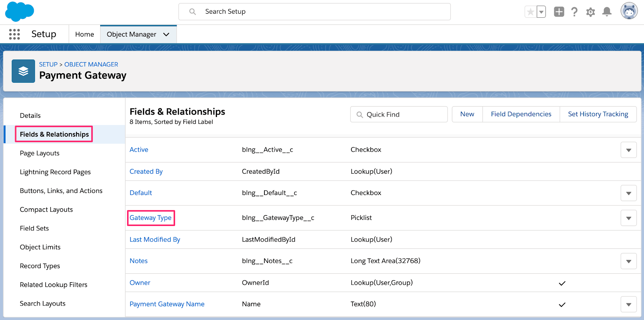
Task: Click the blng__Notes__c API name text
Action: [x=267, y=261]
